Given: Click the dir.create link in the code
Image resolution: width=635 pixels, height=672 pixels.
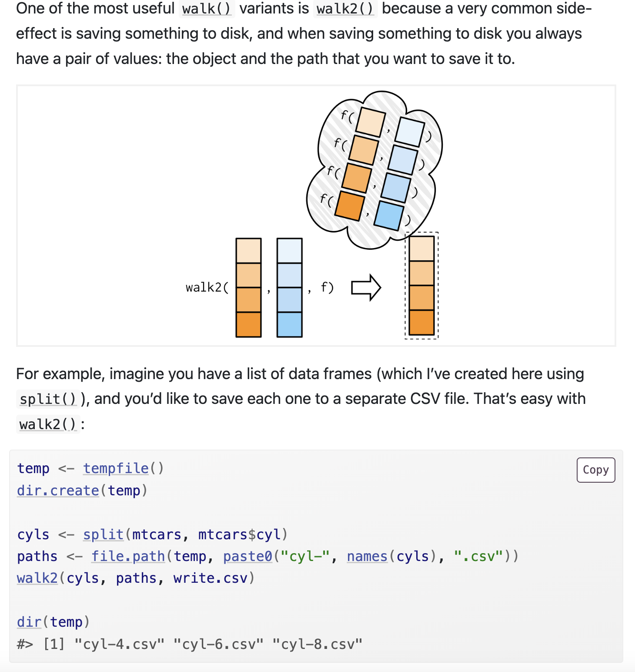Looking at the screenshot, I should pyautogui.click(x=58, y=491).
